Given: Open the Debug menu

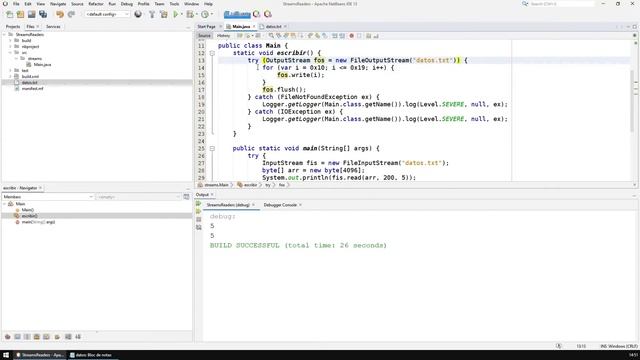Looking at the screenshot, I should tap(127, 4).
